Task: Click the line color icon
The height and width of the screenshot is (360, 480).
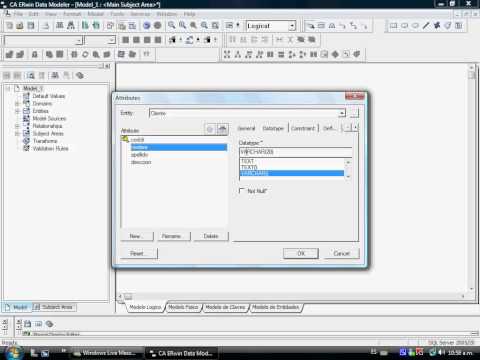Action: point(207,40)
